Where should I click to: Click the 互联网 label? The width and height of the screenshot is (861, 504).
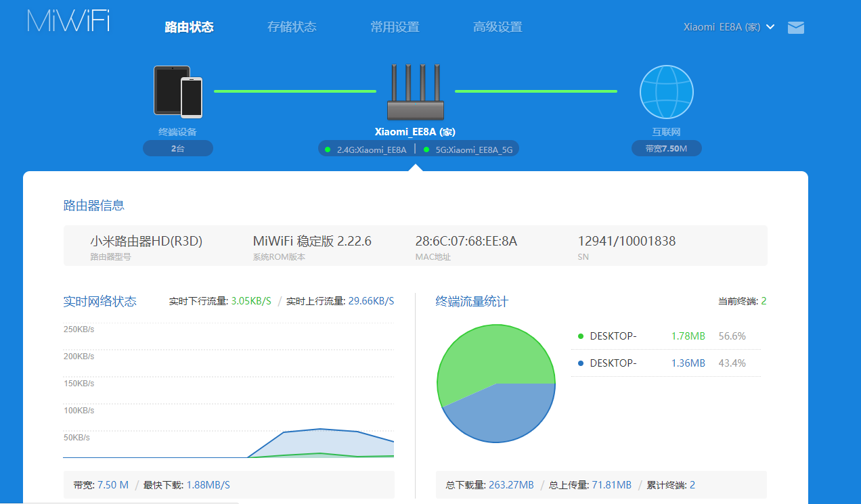click(x=667, y=132)
